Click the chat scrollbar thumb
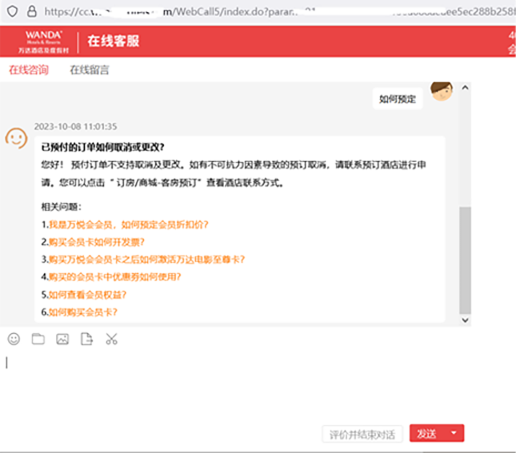The height and width of the screenshot is (453, 516). (465, 260)
